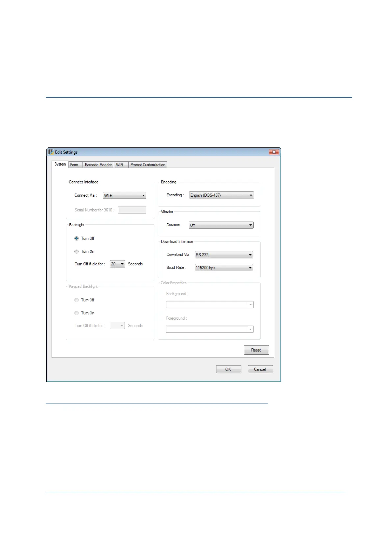Click the Reset button
This screenshot has width=392, height=554.
coord(256,350)
